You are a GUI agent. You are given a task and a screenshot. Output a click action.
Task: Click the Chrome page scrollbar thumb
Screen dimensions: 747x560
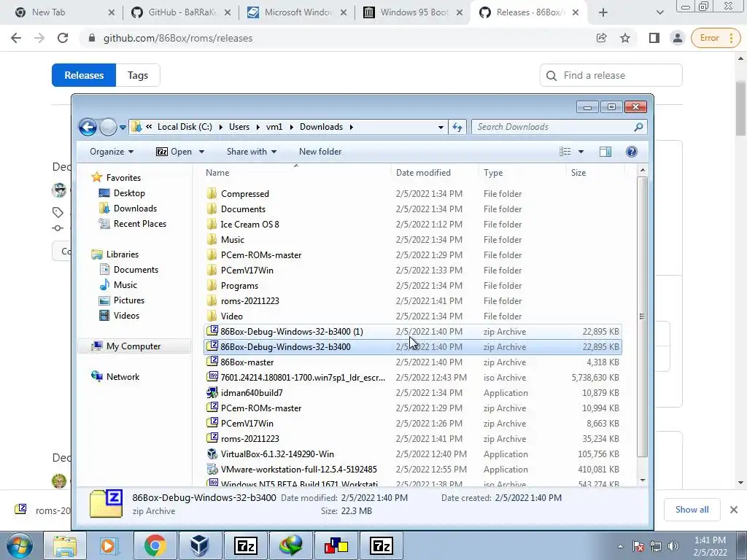point(741,108)
